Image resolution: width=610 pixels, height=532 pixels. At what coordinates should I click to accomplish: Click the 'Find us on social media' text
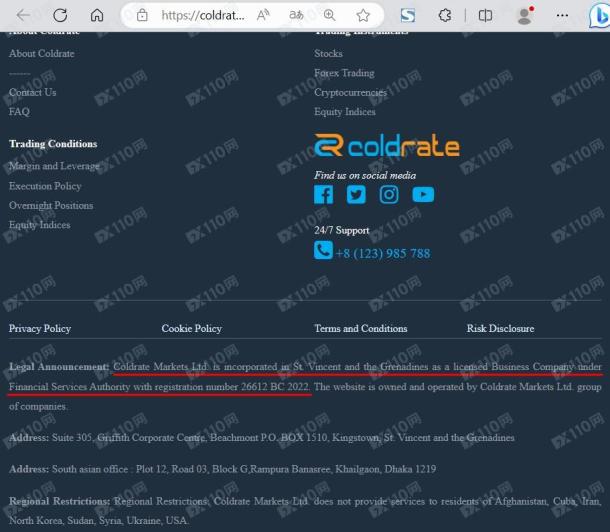point(365,175)
